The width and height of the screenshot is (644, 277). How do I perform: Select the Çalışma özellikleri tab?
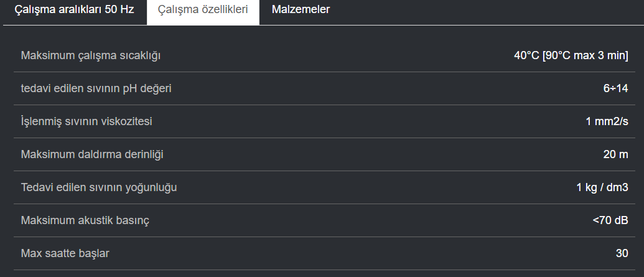(x=203, y=9)
